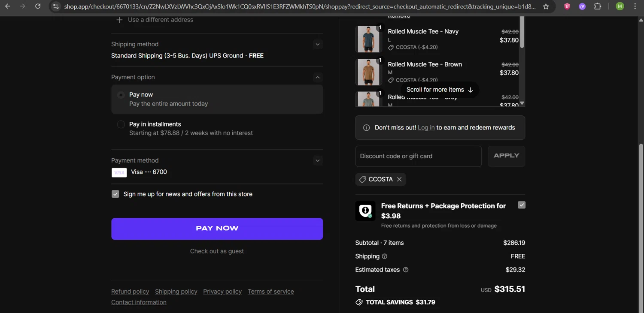The image size is (644, 313).
Task: Click the Rolled Muscle Tee Navy thumbnail
Action: tap(368, 39)
